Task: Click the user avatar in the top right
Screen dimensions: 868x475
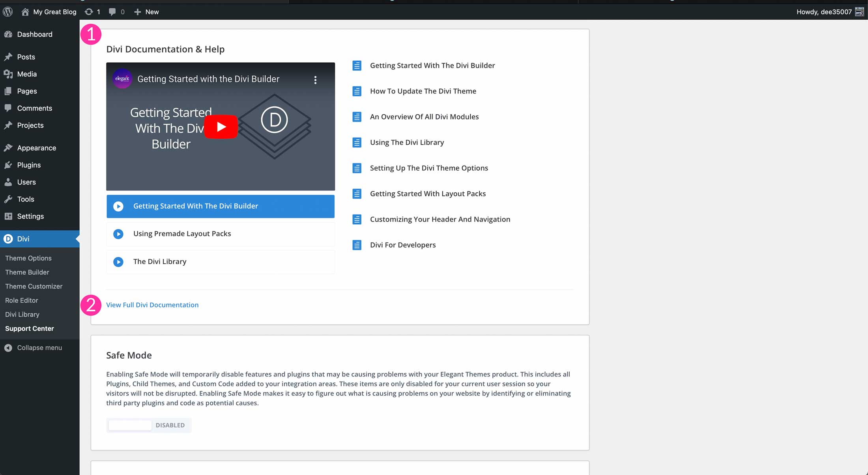Action: tap(858, 11)
